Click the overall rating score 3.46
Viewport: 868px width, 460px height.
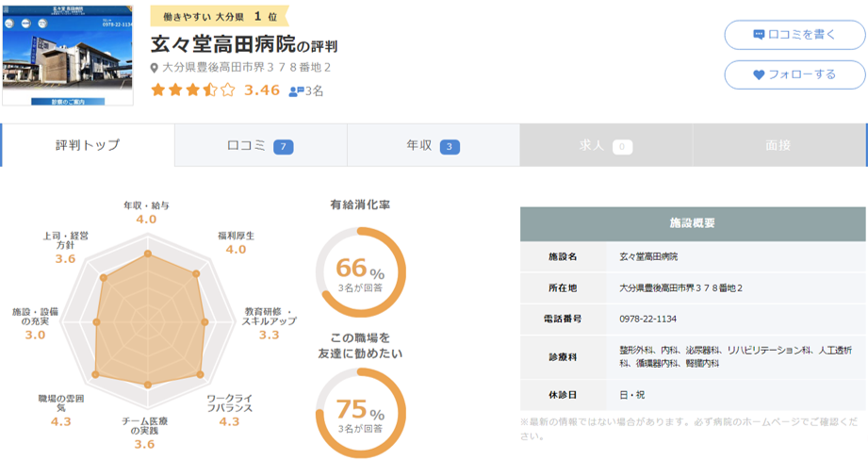pyautogui.click(x=262, y=90)
